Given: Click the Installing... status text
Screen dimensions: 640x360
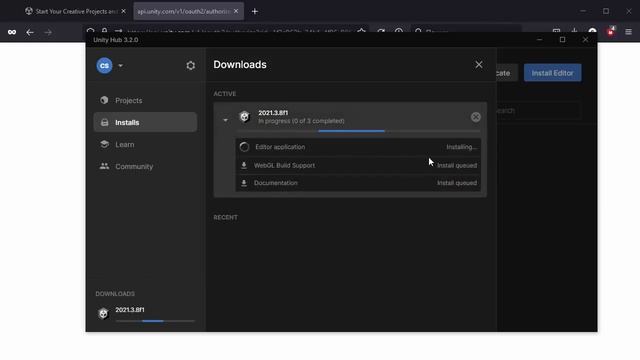Looking at the screenshot, I should coord(461,147).
